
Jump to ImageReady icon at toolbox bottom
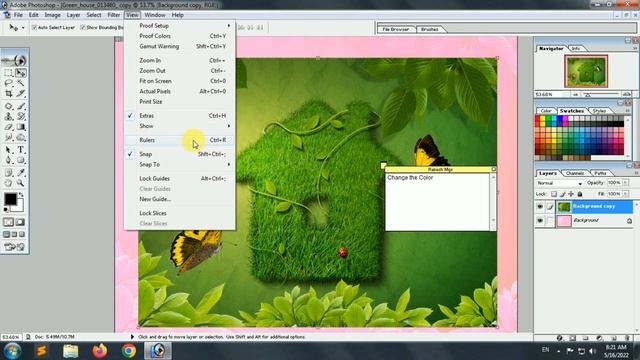15,247
